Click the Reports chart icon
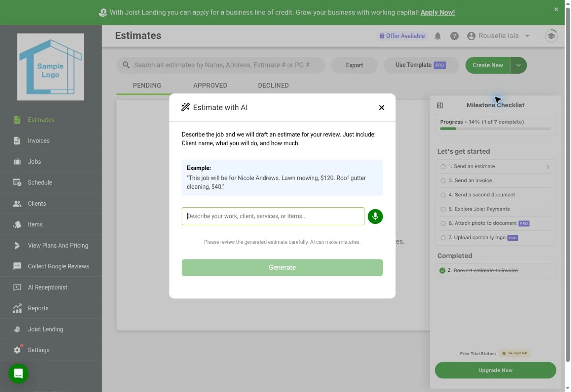571x392 pixels. 17,308
